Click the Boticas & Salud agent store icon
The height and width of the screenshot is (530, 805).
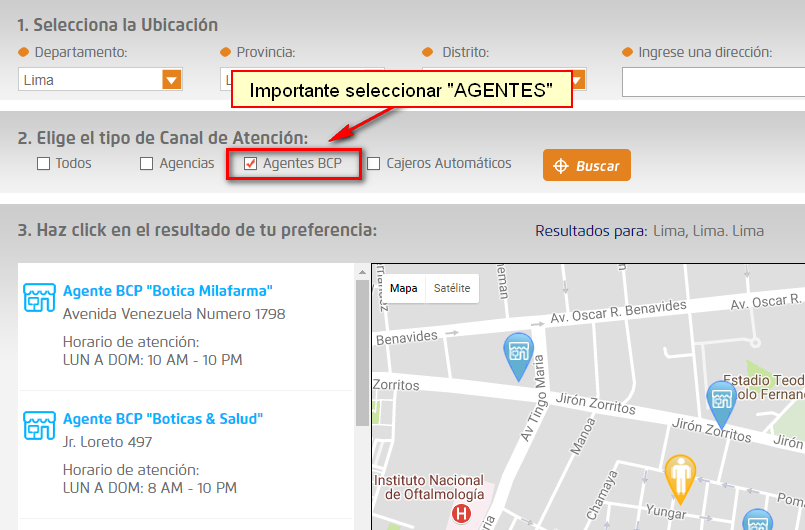pyautogui.click(x=39, y=425)
